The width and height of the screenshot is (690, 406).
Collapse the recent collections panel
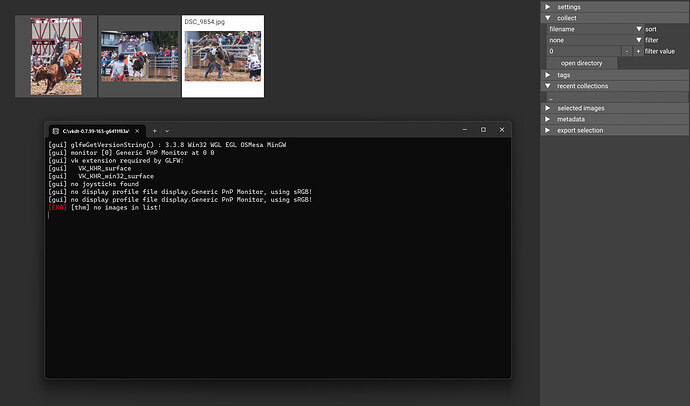click(615, 86)
